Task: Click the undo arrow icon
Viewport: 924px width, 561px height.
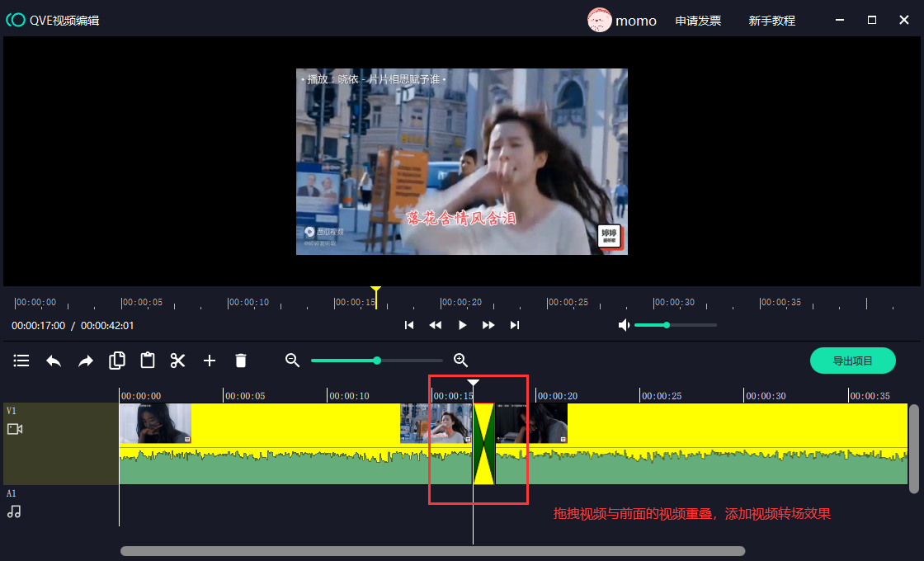Action: (54, 361)
